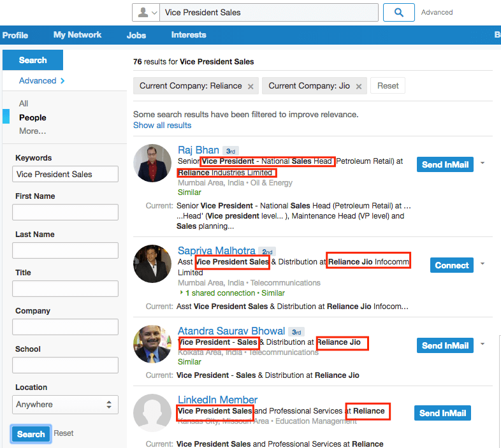Focus the School field
This screenshot has height=448, width=501.
[x=65, y=365]
